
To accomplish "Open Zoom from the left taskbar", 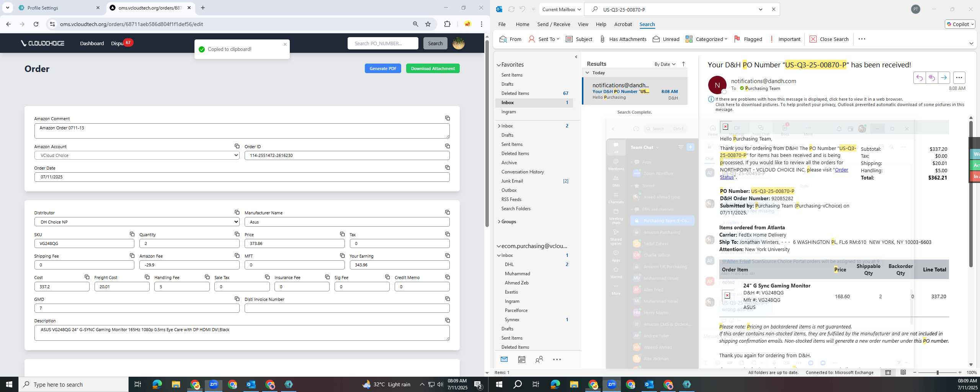I will 213,384.
